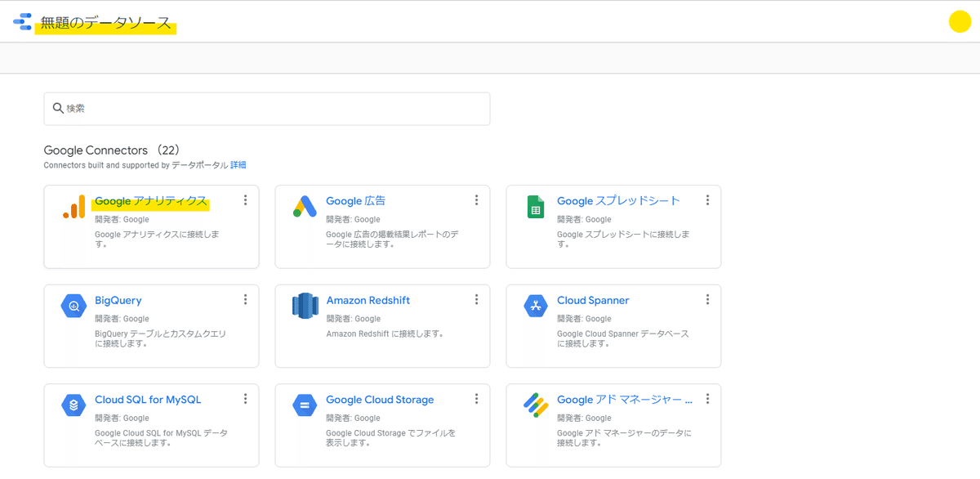Click the Amazon Redshift icon
This screenshot has height=479, width=980.
[305, 307]
